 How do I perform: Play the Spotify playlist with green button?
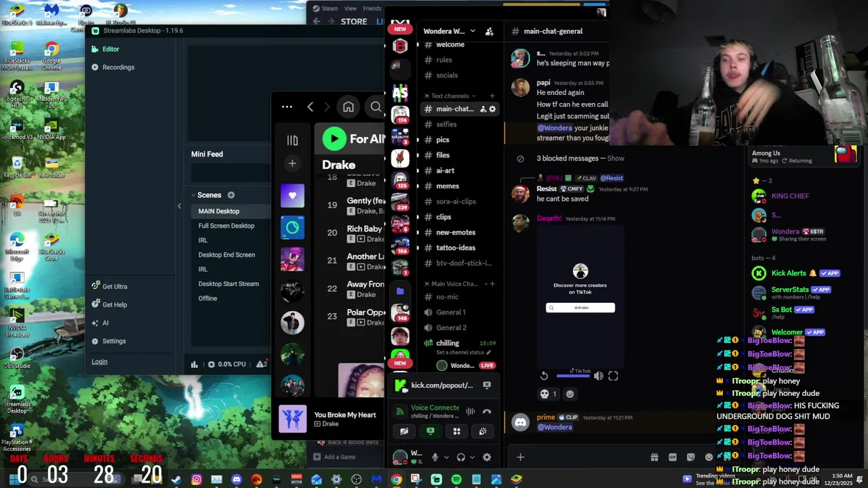tap(334, 139)
